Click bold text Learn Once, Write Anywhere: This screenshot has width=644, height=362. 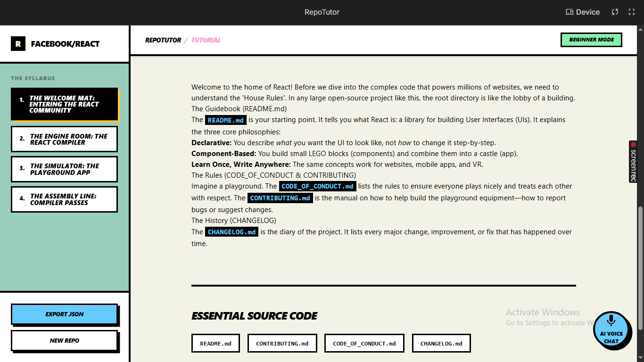(241, 165)
